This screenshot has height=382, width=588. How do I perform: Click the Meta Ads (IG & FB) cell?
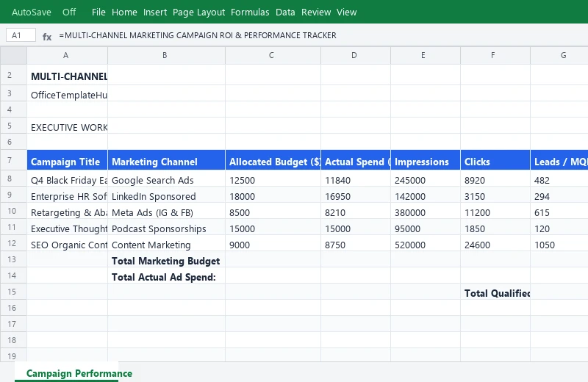167,211
